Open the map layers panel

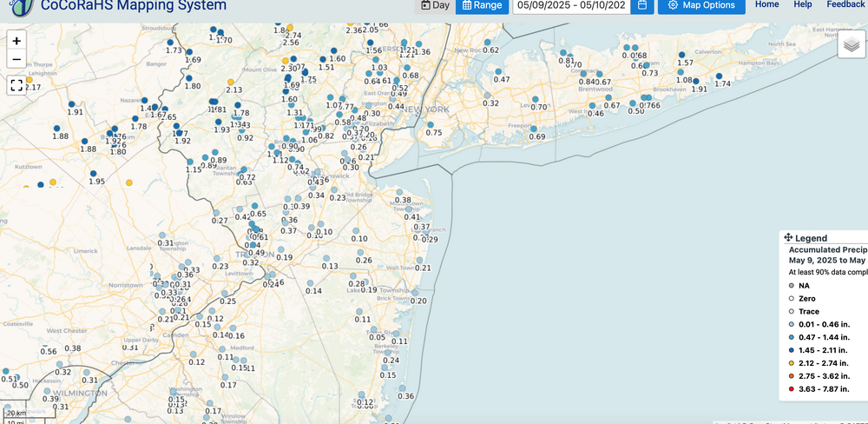851,44
